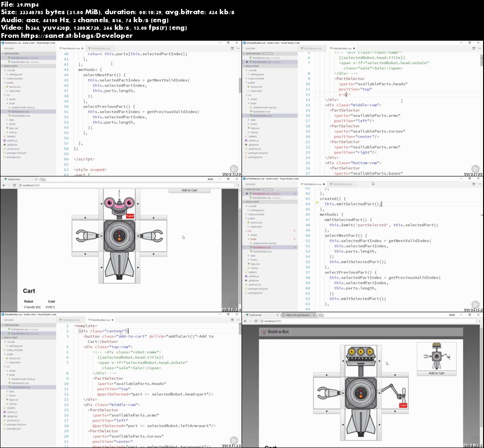Select previous base for the pink-eyed robot
This screenshot has height=448, width=484.
pyautogui.click(x=101, y=268)
